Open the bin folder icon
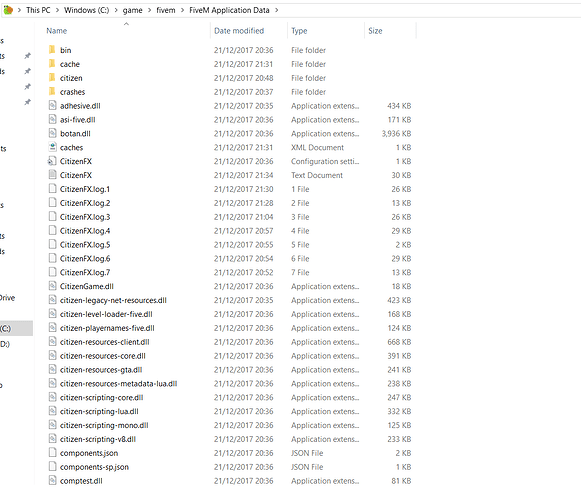581x499 pixels. tap(52, 50)
